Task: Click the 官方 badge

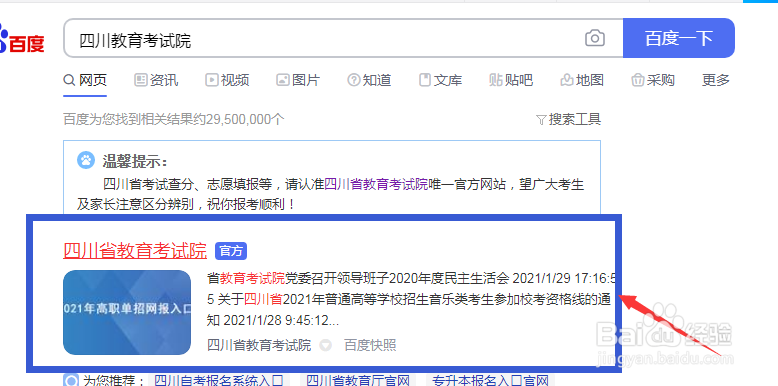Action: [x=231, y=251]
